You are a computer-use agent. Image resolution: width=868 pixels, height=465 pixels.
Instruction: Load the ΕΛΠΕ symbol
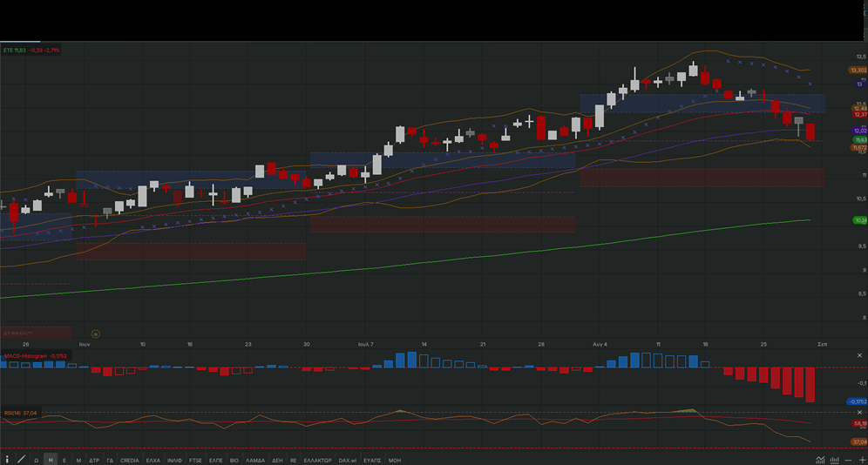pyautogui.click(x=216, y=460)
